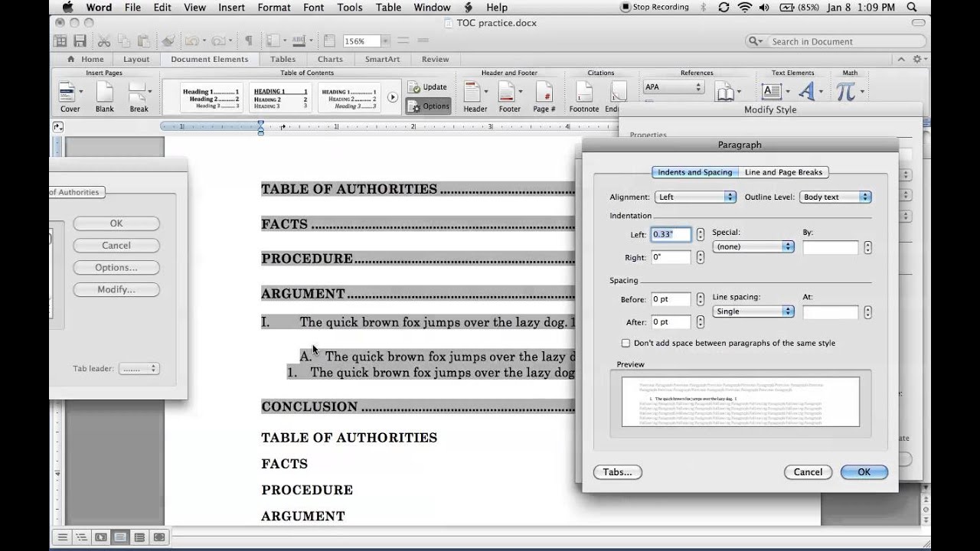The height and width of the screenshot is (551, 980).
Task: Click Update table of contents
Action: pos(428,87)
